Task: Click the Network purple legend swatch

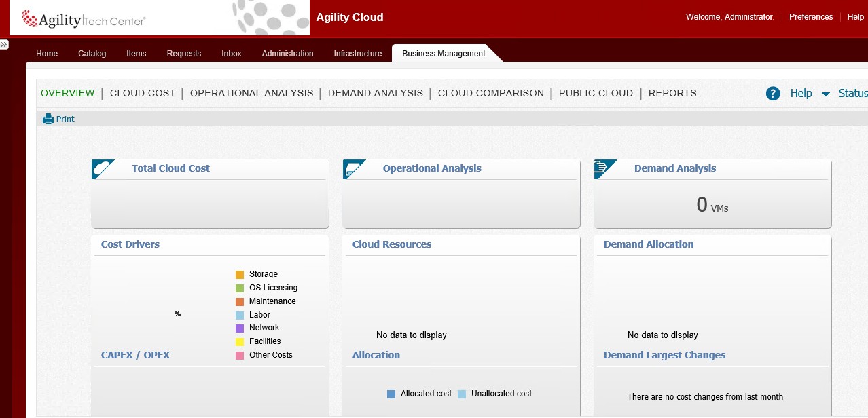Action: pyautogui.click(x=240, y=328)
